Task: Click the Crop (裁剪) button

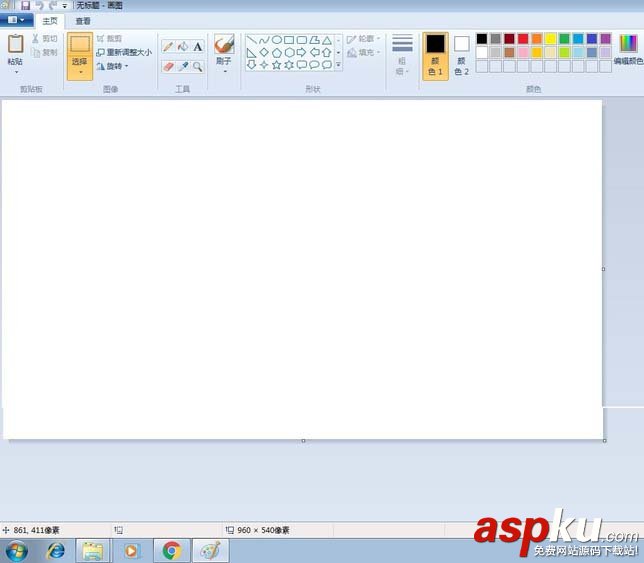Action: [x=109, y=39]
